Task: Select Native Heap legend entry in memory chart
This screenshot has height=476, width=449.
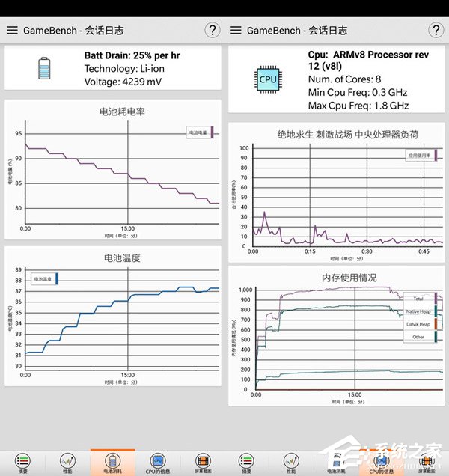Action: point(421,311)
